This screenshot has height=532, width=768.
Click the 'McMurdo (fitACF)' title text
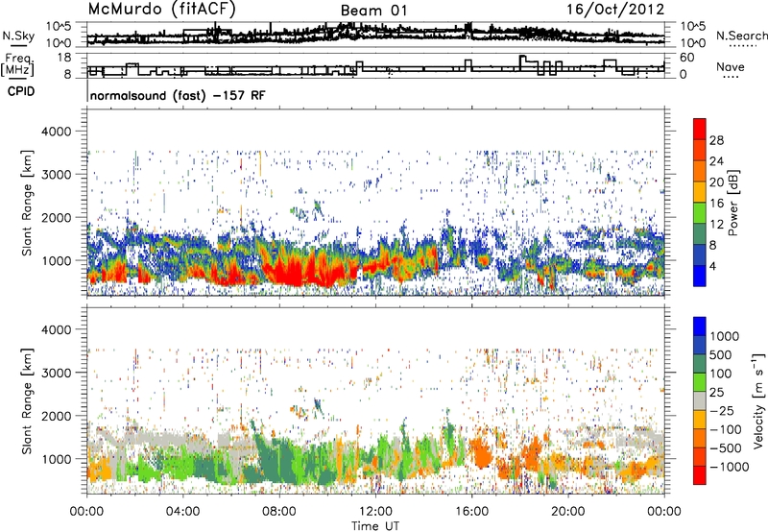point(161,10)
